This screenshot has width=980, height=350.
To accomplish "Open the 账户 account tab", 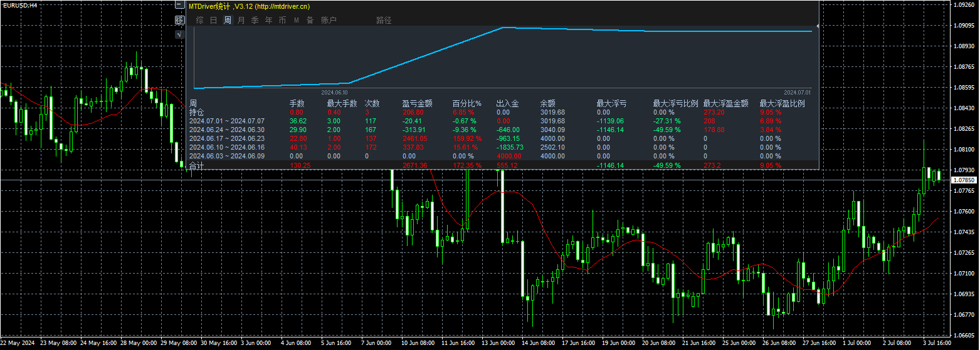I will (x=329, y=20).
